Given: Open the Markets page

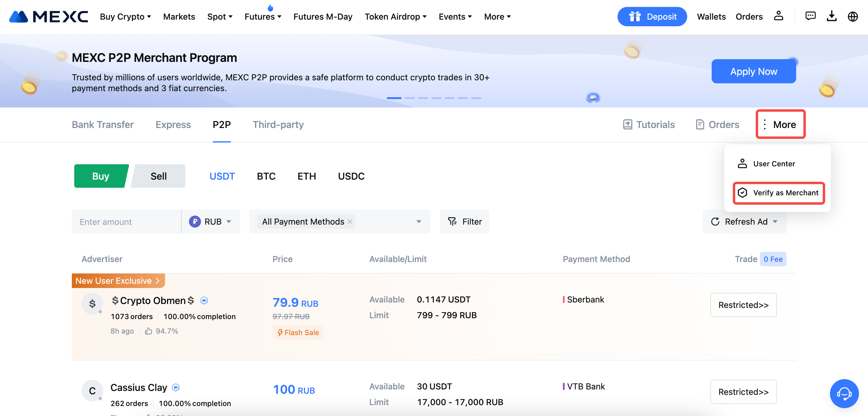Looking at the screenshot, I should 179,17.
